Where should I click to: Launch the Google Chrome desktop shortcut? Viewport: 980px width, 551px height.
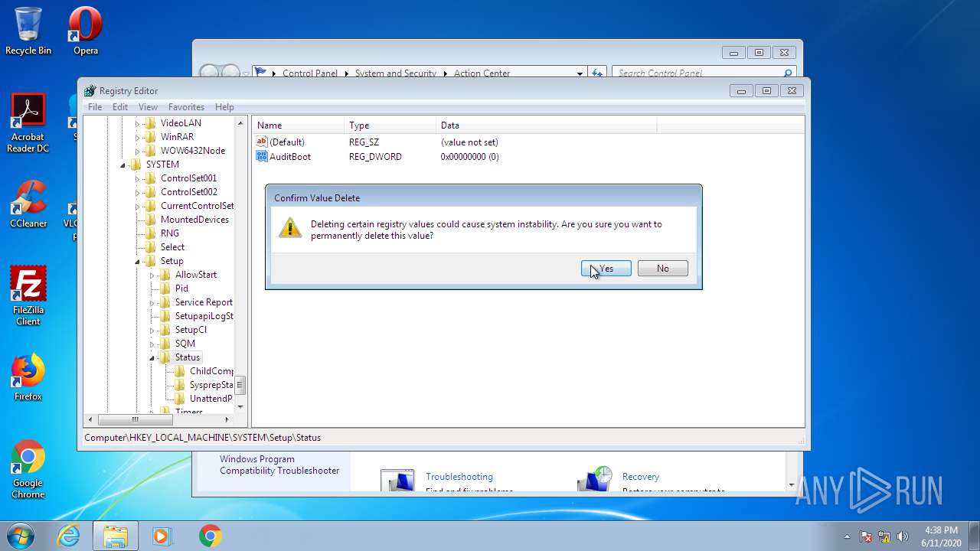point(28,469)
